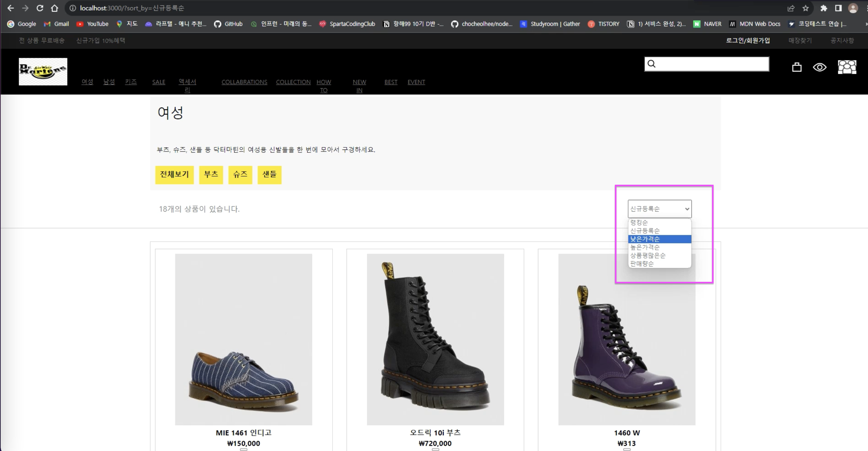This screenshot has height=451, width=868.
Task: Click the Dr. Martens logo
Action: [x=43, y=71]
